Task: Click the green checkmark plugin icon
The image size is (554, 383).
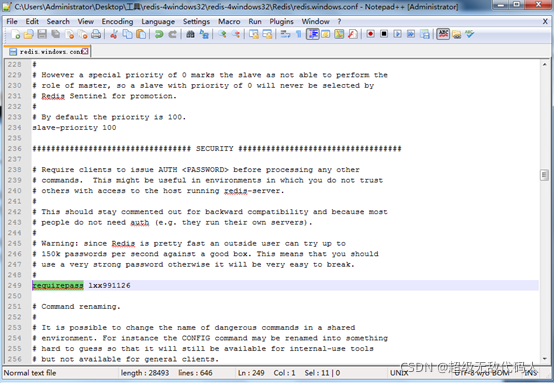Action: [470, 34]
